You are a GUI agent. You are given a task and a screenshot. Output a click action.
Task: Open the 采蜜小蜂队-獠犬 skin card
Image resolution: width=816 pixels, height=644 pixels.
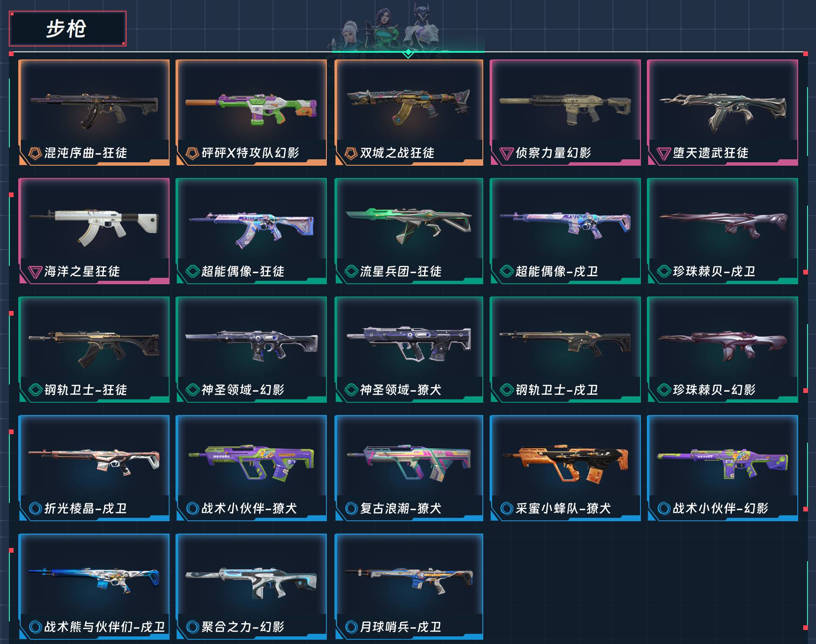565,468
